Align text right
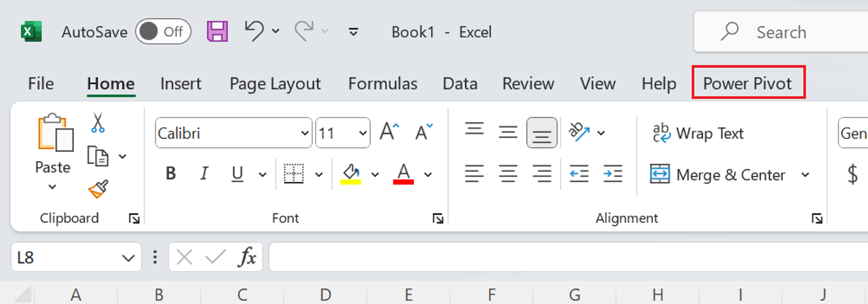This screenshot has height=304, width=868. pyautogui.click(x=542, y=174)
